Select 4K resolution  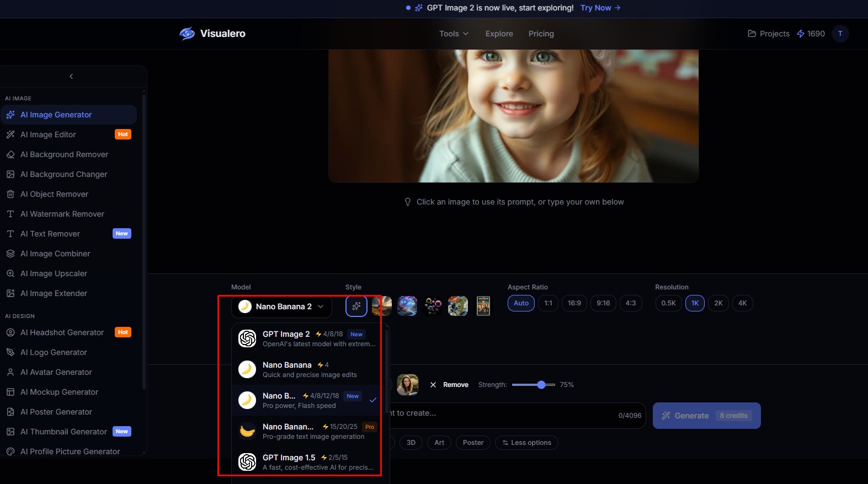pyautogui.click(x=742, y=303)
